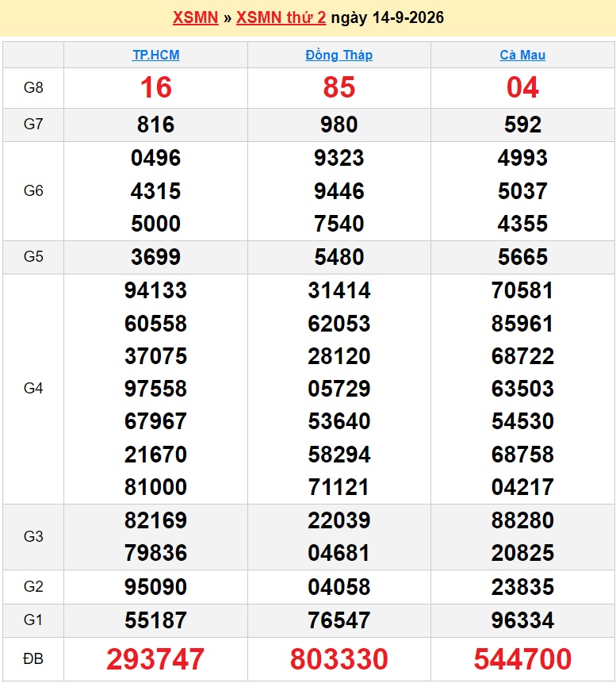Select G3 number 82169
Viewport: 616px width, 683px height.
click(x=156, y=520)
